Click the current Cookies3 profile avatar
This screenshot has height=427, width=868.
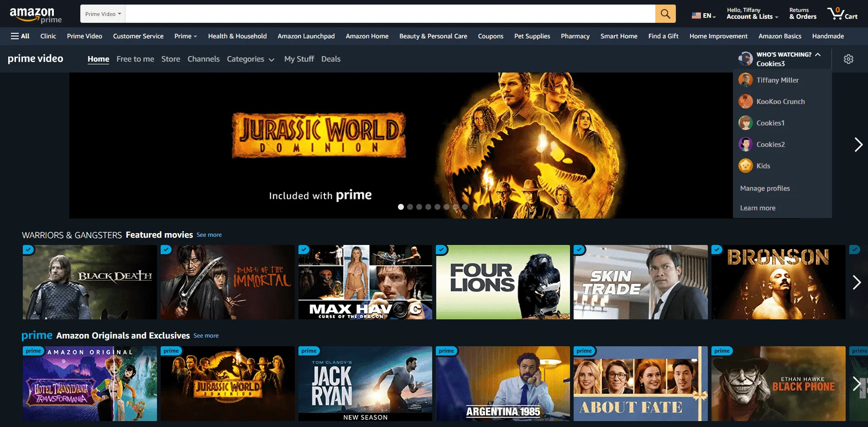[x=746, y=59]
